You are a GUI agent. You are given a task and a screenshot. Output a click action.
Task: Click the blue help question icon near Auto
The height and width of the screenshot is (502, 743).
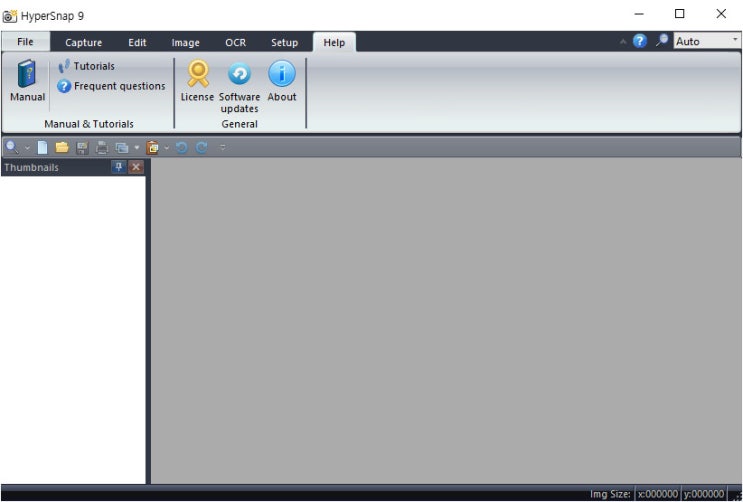click(x=640, y=41)
